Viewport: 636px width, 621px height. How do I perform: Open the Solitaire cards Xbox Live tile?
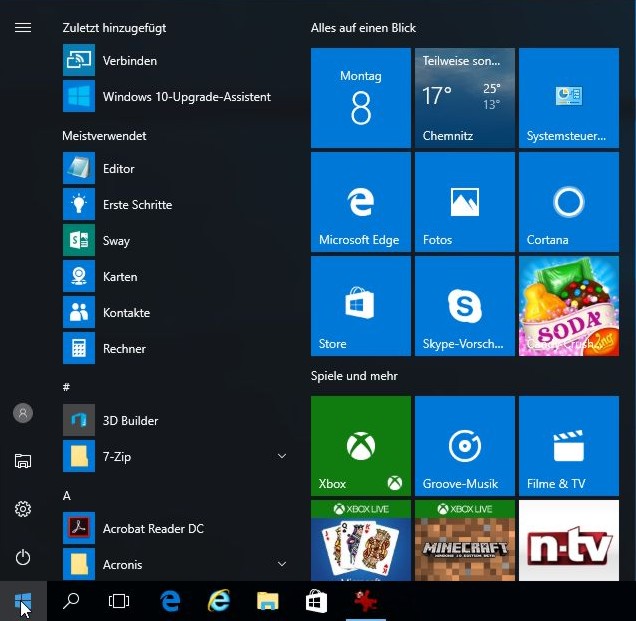[x=361, y=540]
